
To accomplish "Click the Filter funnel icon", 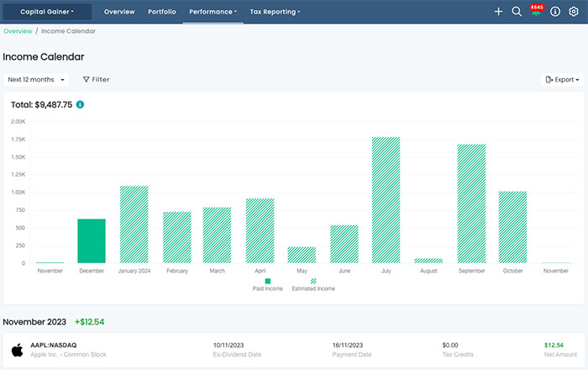I will click(87, 80).
